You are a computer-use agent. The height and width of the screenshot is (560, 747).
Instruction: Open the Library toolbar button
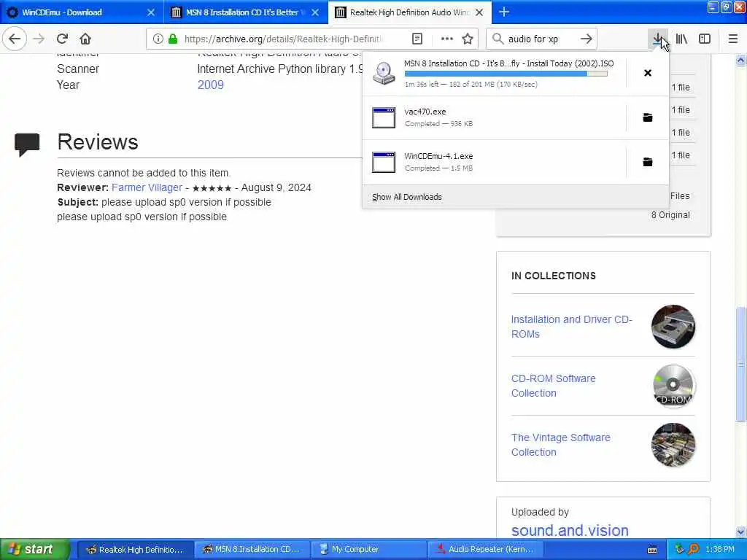click(x=681, y=39)
